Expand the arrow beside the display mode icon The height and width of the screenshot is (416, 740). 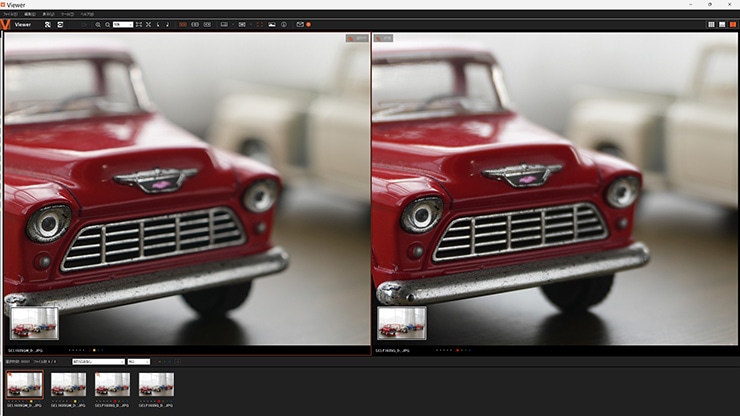coord(233,25)
